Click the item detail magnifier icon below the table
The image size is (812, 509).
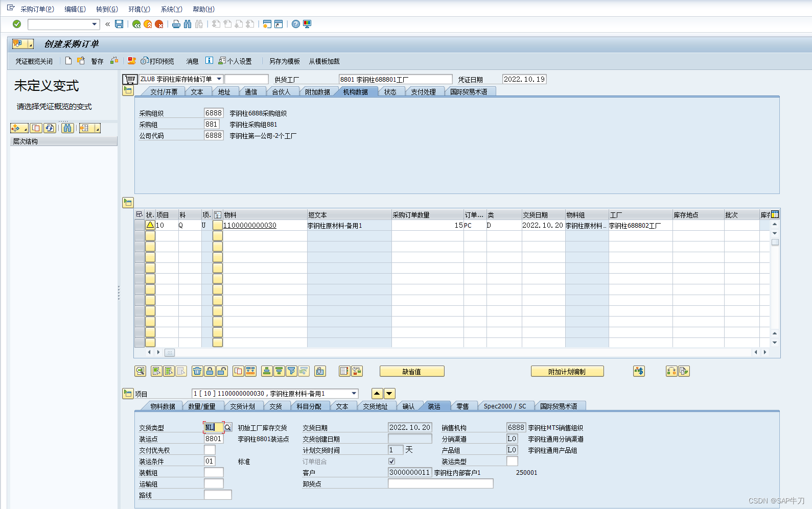point(141,371)
